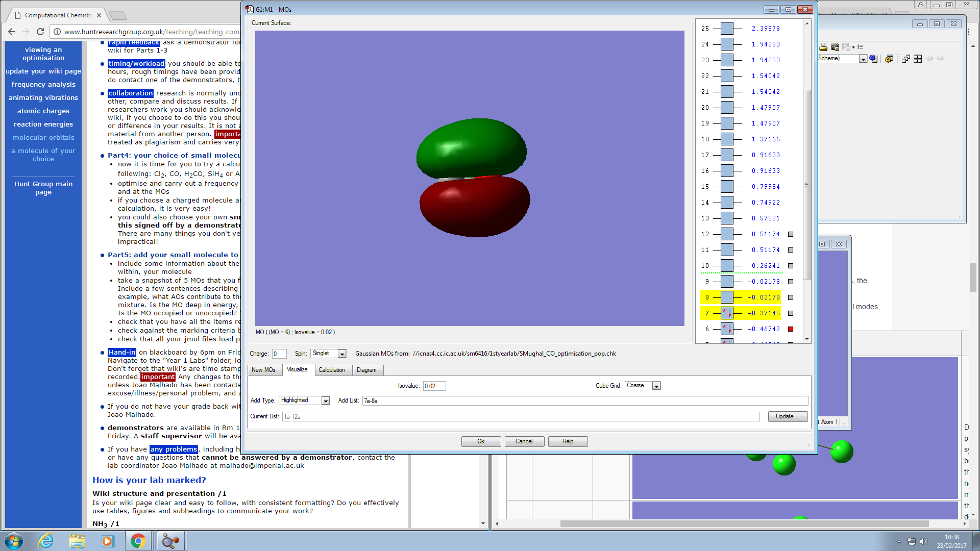Screen dimensions: 980x551
Task: Switch to the Calculation tab
Action: [x=332, y=370]
